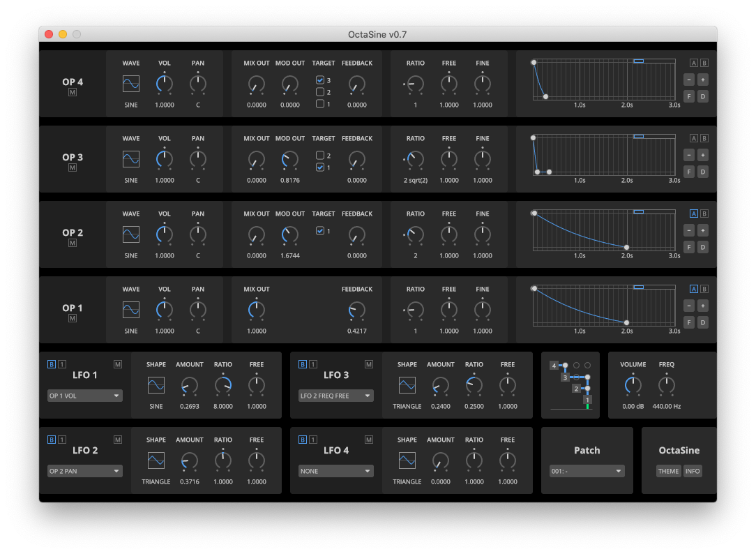Click the LFO 1 RATIO knob
Image resolution: width=756 pixels, height=554 pixels.
pyautogui.click(x=222, y=385)
